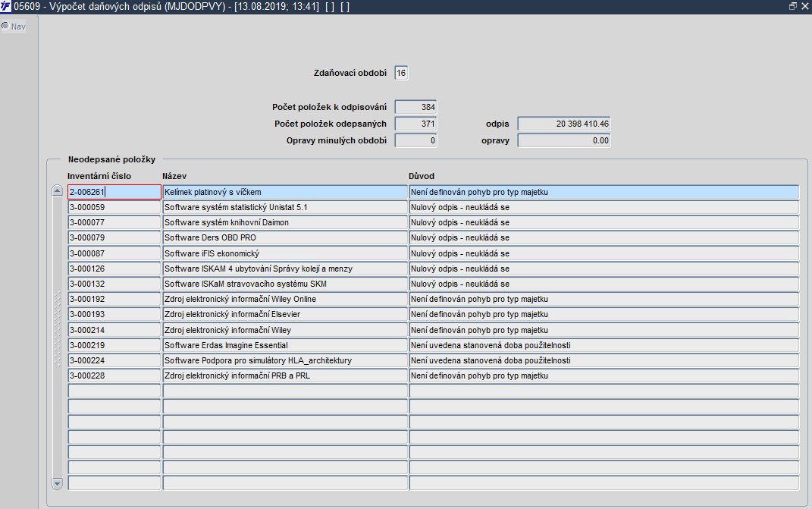Select inventory number 3-000132

[114, 284]
